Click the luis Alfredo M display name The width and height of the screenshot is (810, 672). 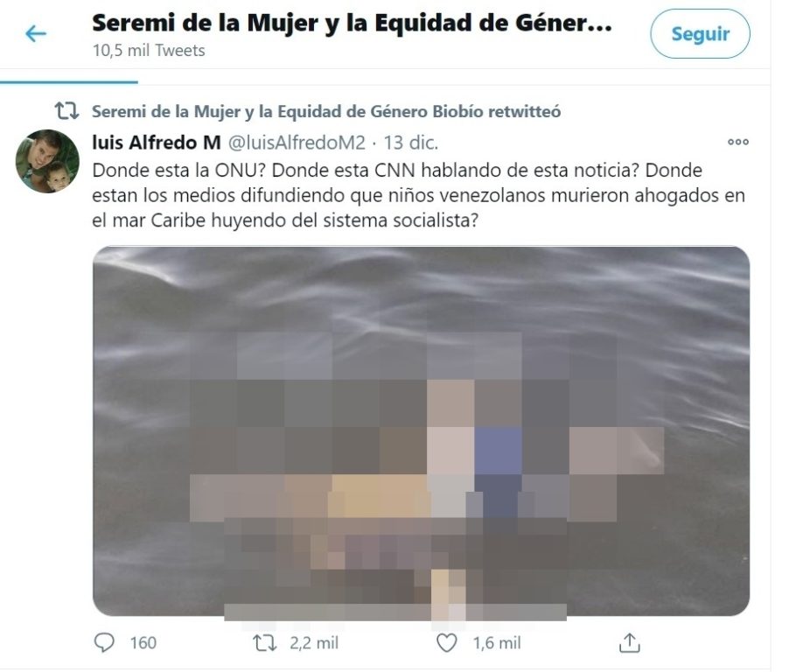(x=157, y=143)
